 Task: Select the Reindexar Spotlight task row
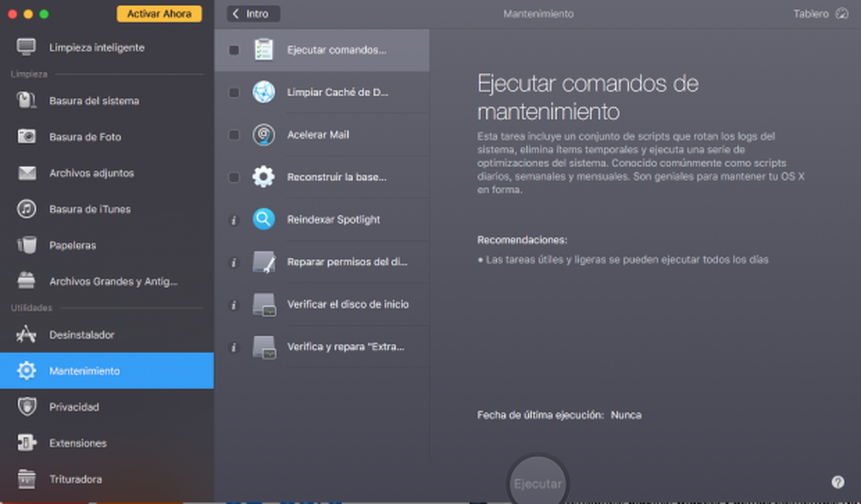click(322, 219)
